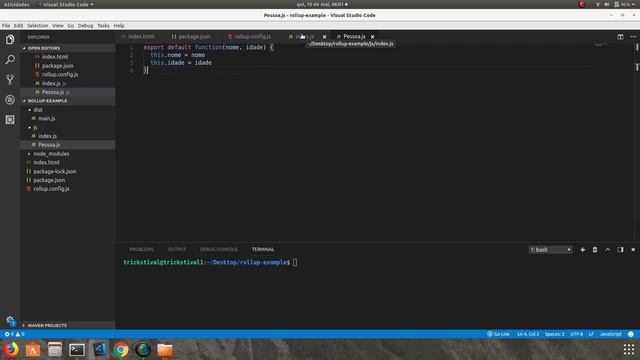640x360 pixels.
Task: Change the LF end of line sequence
Action: click(591, 334)
